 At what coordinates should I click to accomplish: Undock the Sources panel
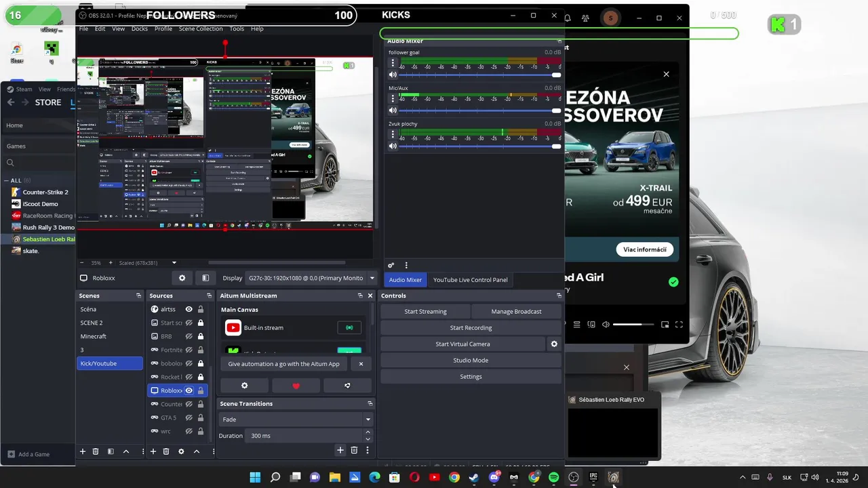tap(209, 296)
